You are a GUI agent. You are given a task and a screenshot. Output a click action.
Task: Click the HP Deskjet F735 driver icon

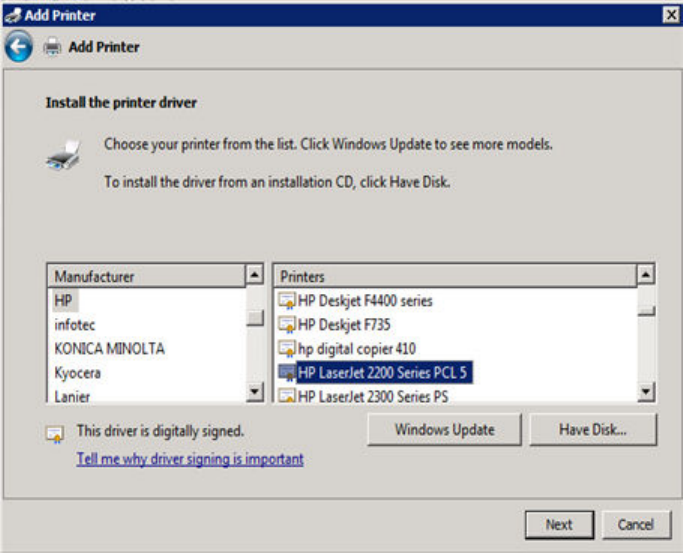(287, 324)
